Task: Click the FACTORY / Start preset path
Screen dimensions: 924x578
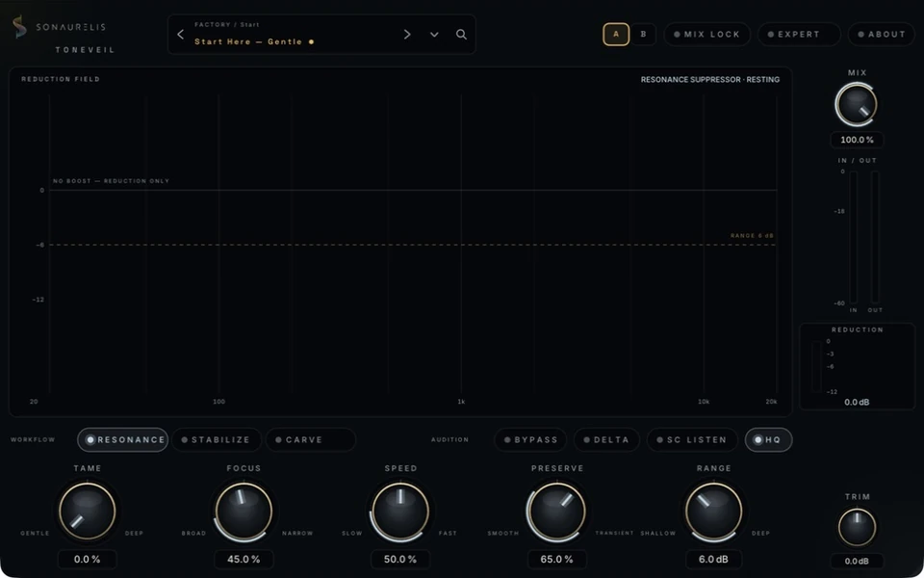Action: [x=227, y=25]
